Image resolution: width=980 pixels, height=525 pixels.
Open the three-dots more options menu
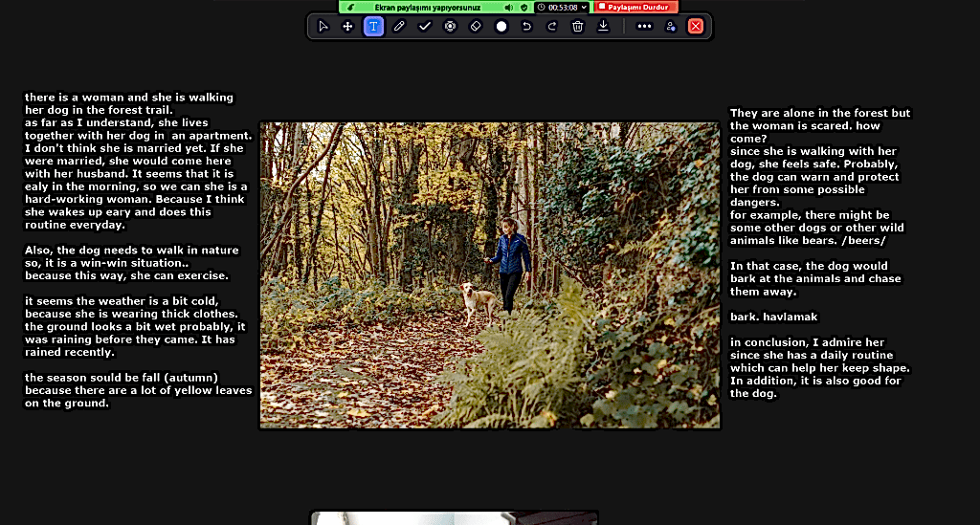(x=644, y=27)
